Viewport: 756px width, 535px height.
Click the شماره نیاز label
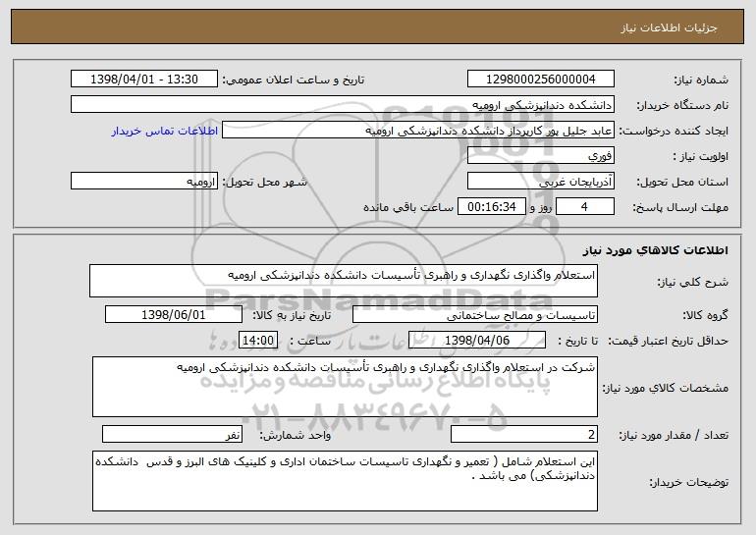click(701, 80)
